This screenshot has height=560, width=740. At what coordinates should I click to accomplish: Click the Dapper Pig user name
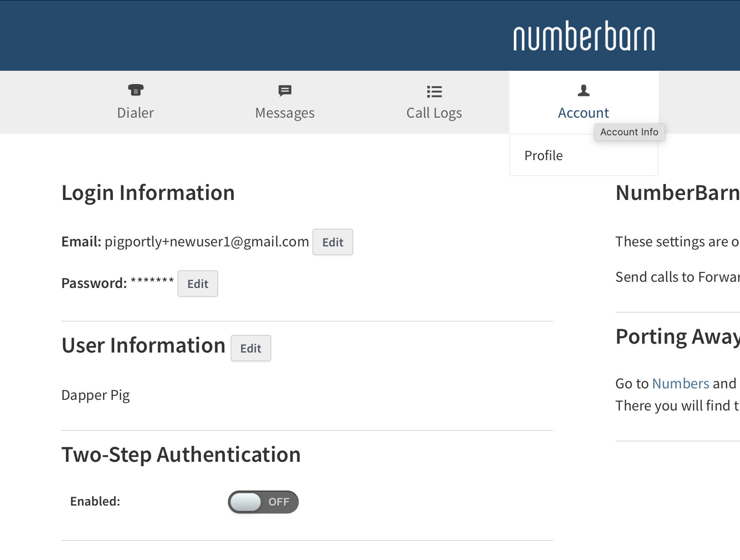[x=96, y=395]
